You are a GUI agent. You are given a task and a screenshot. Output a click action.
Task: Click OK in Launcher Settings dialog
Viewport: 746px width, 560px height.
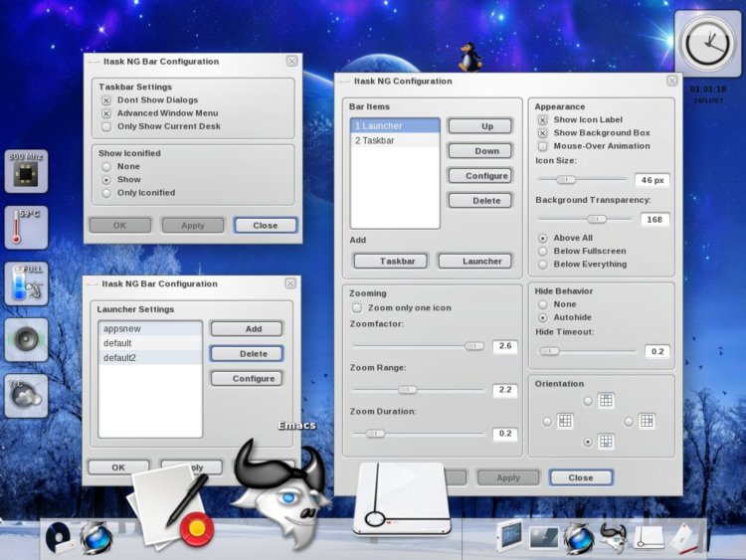118,467
